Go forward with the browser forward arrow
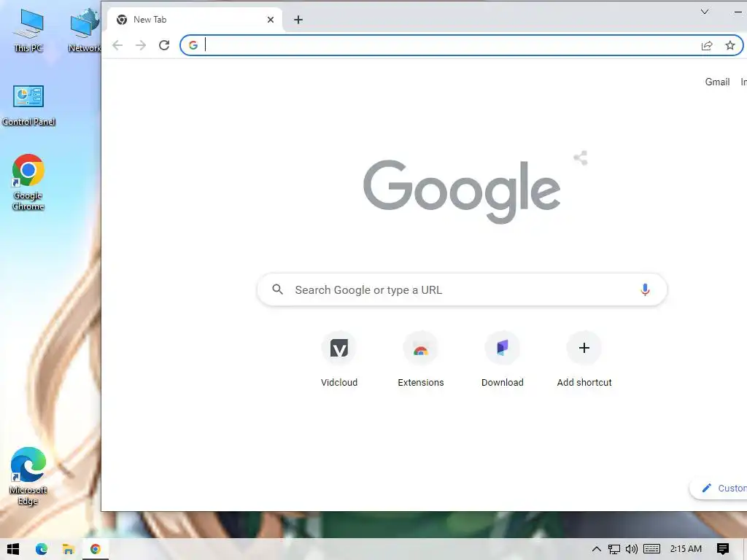The height and width of the screenshot is (560, 747). (141, 45)
